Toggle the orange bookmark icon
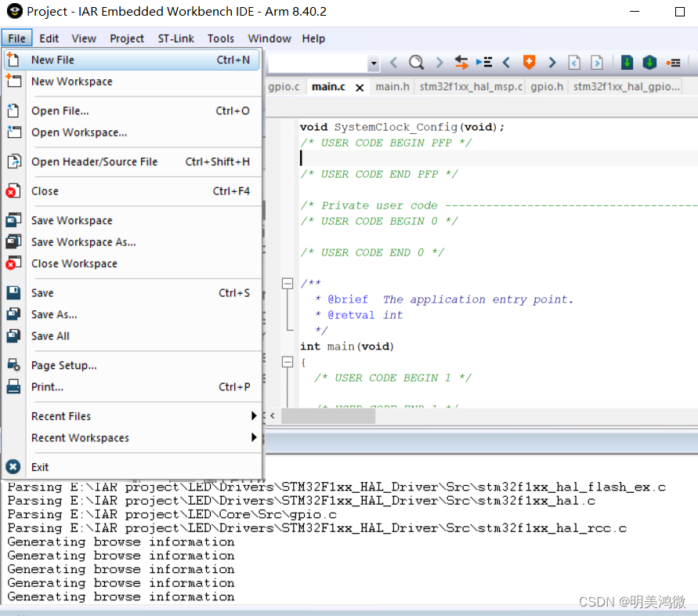 click(529, 63)
